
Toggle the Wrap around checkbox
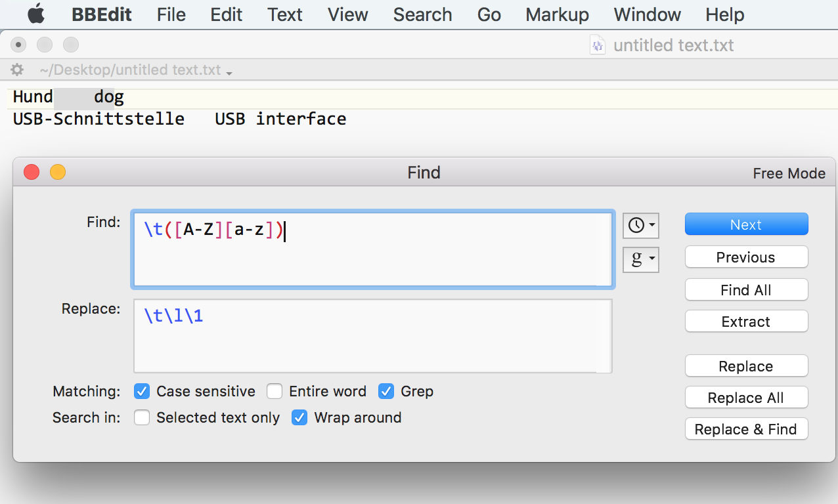click(299, 418)
